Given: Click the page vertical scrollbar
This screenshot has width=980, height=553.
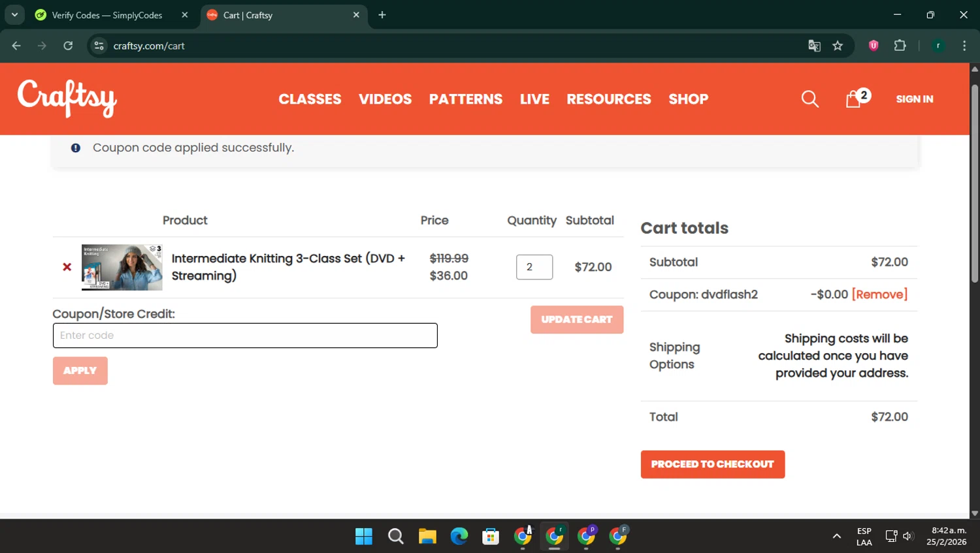Looking at the screenshot, I should pos(975,183).
